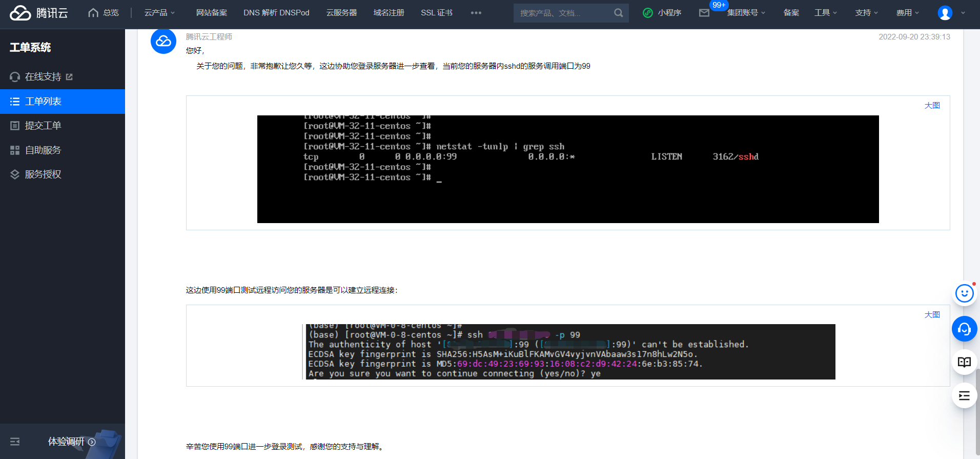Open 在线支持 in the sidebar
Screen dimensions: 980x459
(43, 77)
